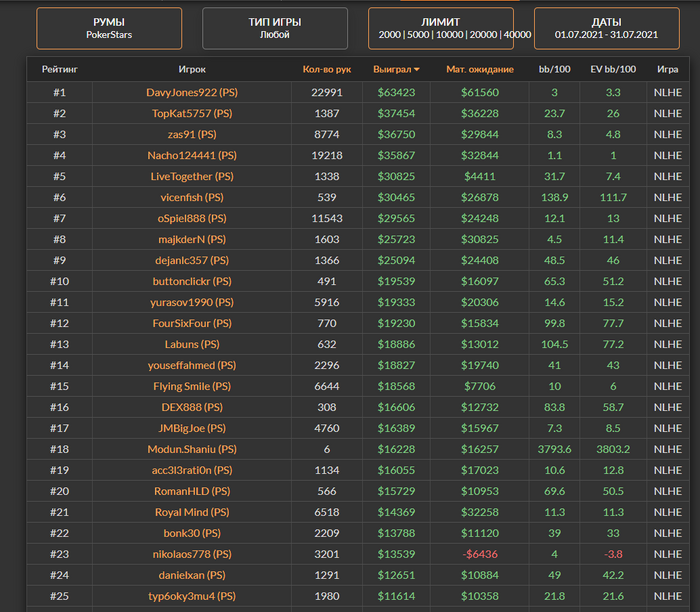Viewport: 700px width, 612px height.
Task: Open Flying Smile (PS) profile
Action: click(191, 386)
